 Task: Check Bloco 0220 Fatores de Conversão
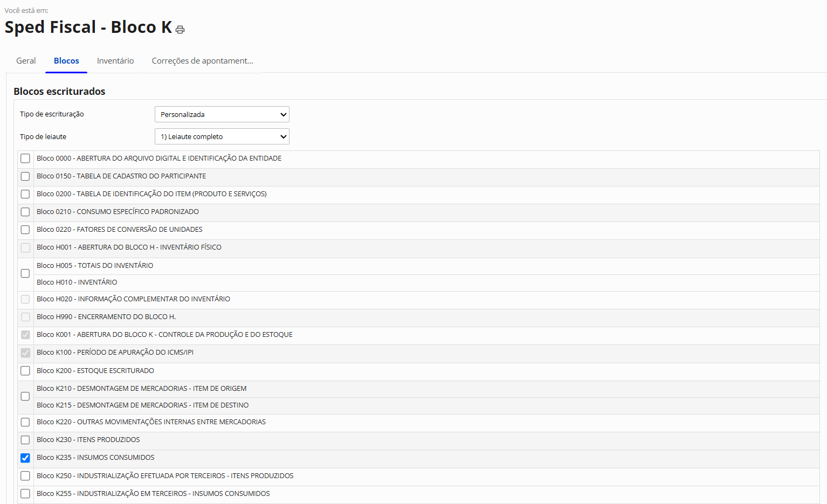[25, 230]
